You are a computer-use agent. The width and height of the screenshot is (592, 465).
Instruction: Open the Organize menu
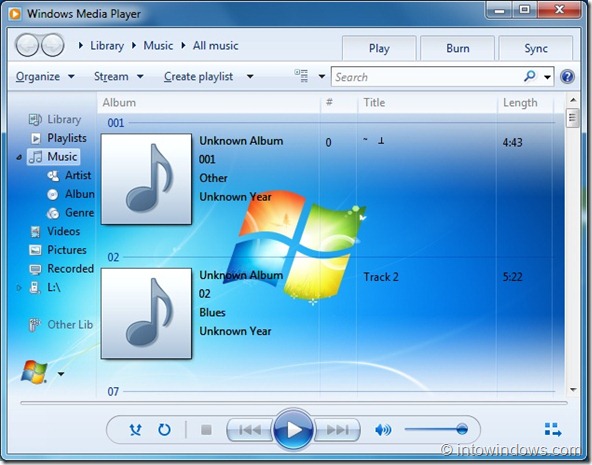[45, 77]
